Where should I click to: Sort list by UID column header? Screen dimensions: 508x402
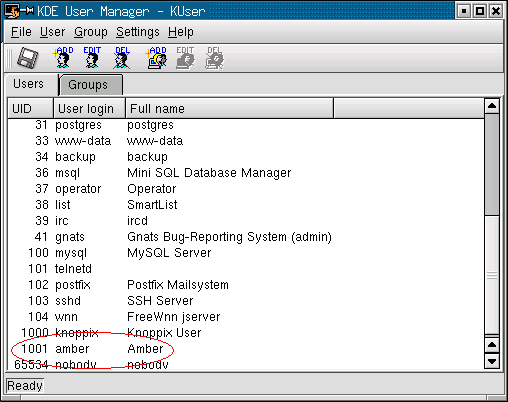(30, 108)
